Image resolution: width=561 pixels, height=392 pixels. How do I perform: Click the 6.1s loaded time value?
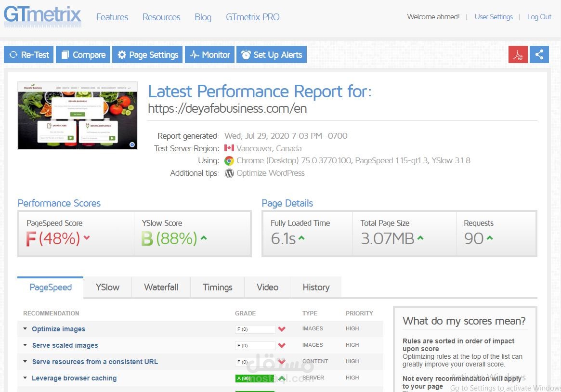283,238
